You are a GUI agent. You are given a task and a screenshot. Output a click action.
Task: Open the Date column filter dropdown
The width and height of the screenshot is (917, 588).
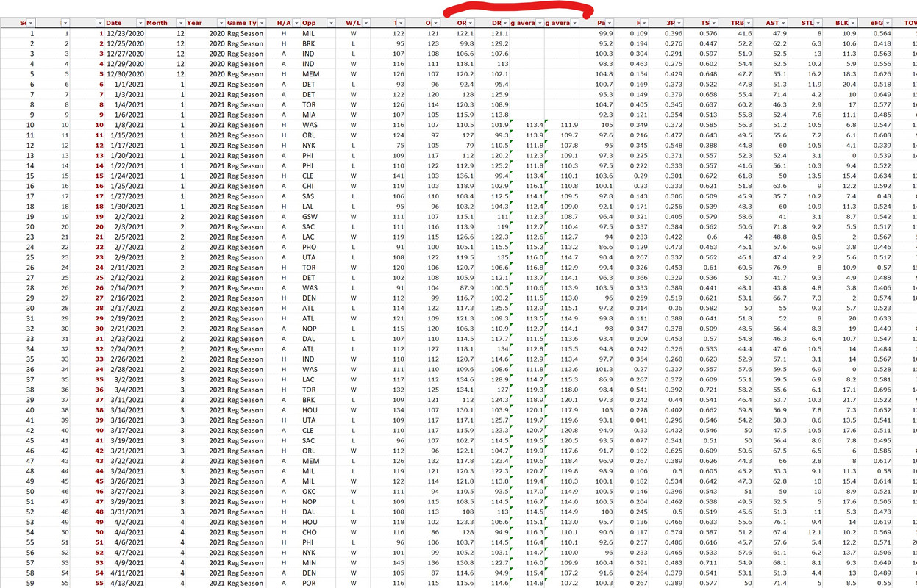[x=139, y=24]
